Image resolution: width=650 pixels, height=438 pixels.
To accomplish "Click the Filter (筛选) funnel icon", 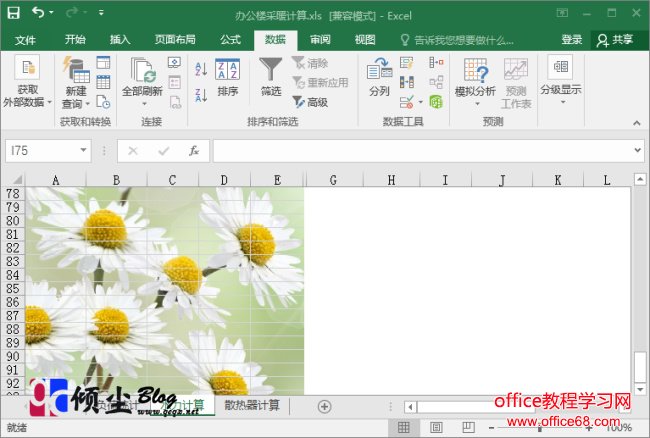I will [x=270, y=70].
